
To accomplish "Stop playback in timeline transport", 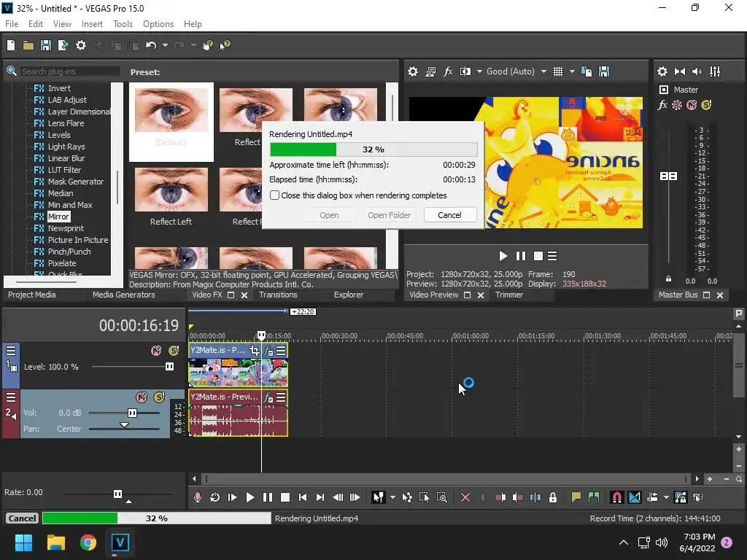I will 285,497.
